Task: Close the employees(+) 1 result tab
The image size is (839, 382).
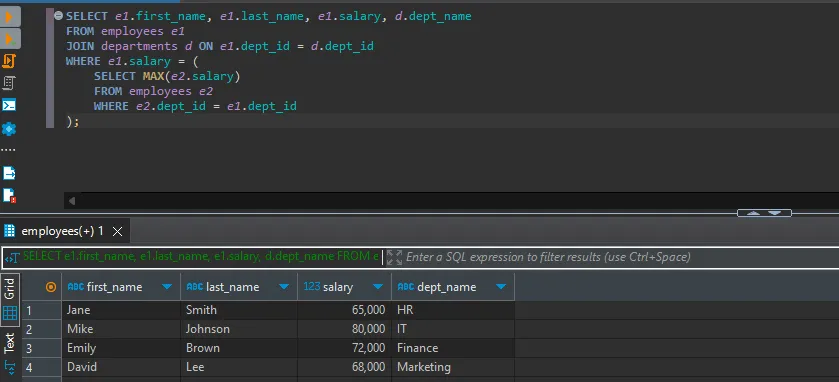Action: click(x=118, y=231)
